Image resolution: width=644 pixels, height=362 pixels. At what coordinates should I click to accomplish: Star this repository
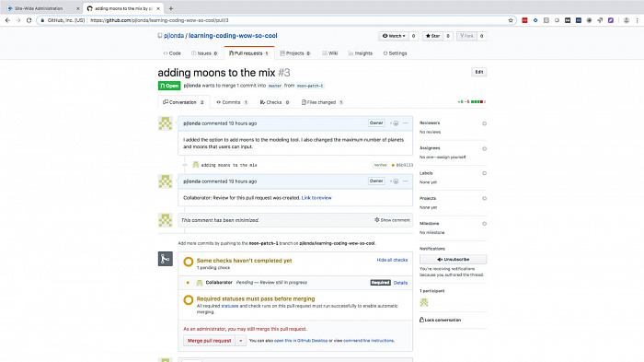432,36
